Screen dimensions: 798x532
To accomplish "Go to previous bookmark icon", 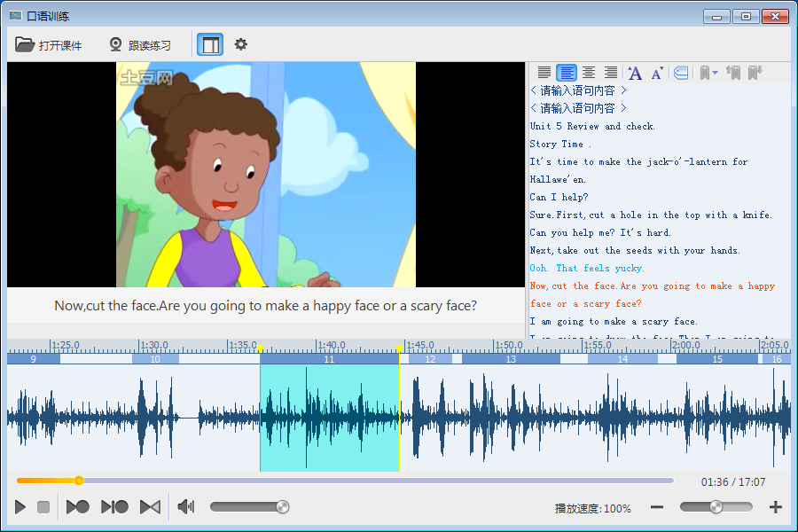I will tap(733, 73).
